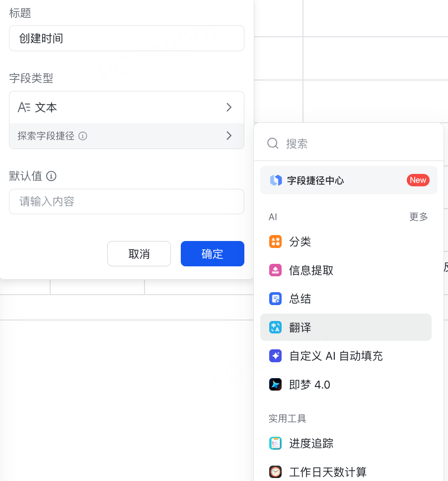Click the search magnifier icon
448x481 pixels.
273,144
